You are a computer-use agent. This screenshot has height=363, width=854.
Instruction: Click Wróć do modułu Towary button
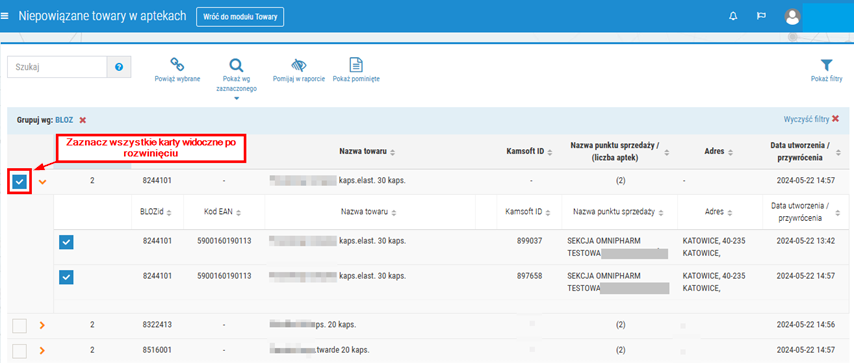(240, 17)
